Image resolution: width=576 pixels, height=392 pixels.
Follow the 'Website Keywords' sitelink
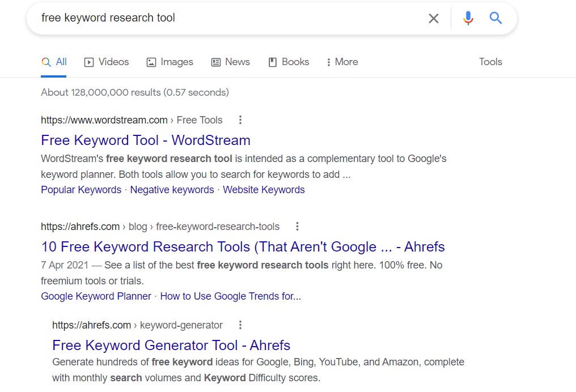264,190
